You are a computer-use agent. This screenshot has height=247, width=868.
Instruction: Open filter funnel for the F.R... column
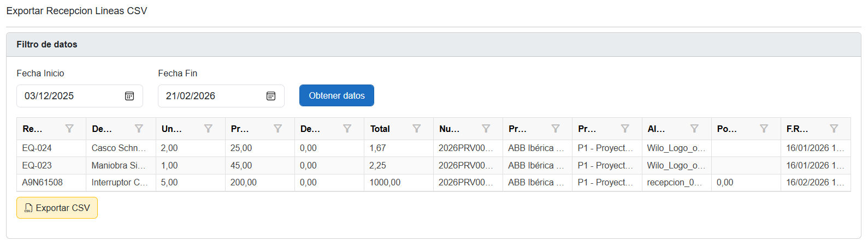[x=834, y=129]
